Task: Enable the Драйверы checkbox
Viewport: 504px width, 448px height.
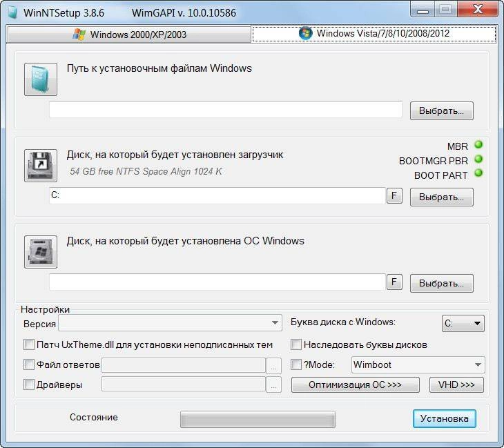Action: pyautogui.click(x=29, y=384)
